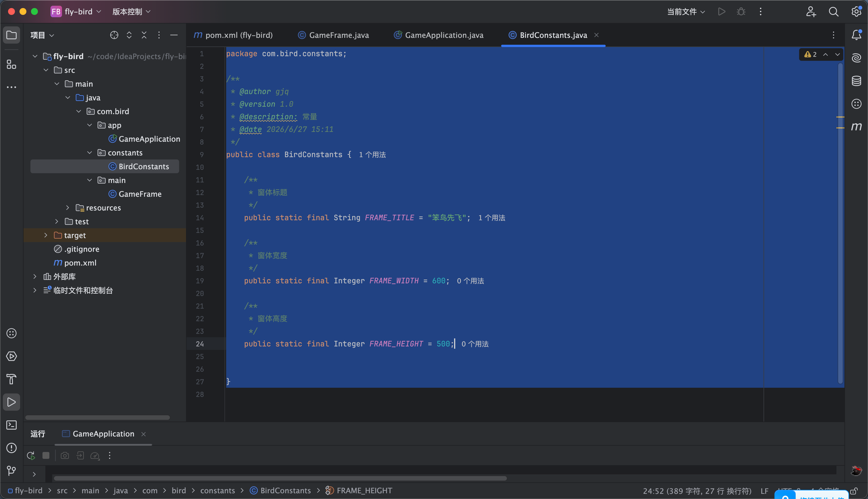Go to next highlighted error arrow
Screen dimensions: 868x499
click(x=838, y=54)
